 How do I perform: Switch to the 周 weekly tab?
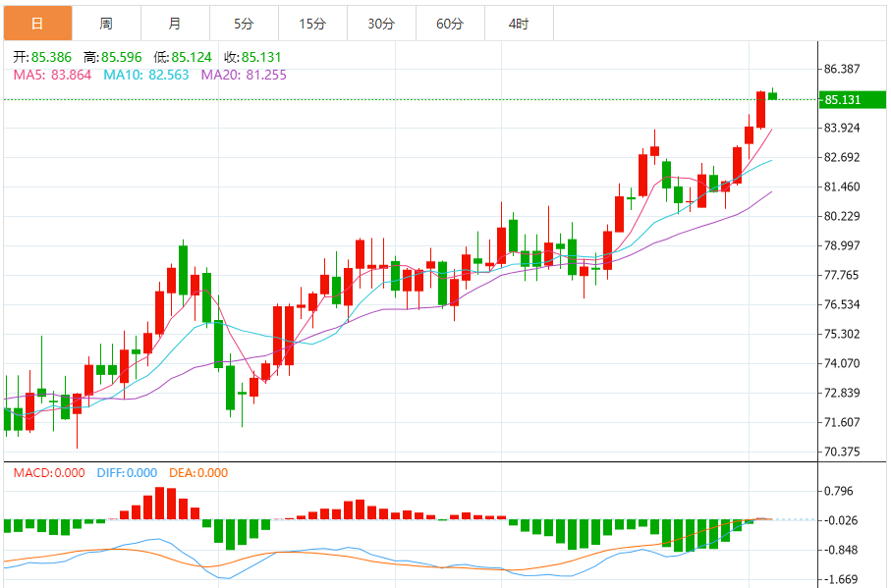[x=106, y=24]
